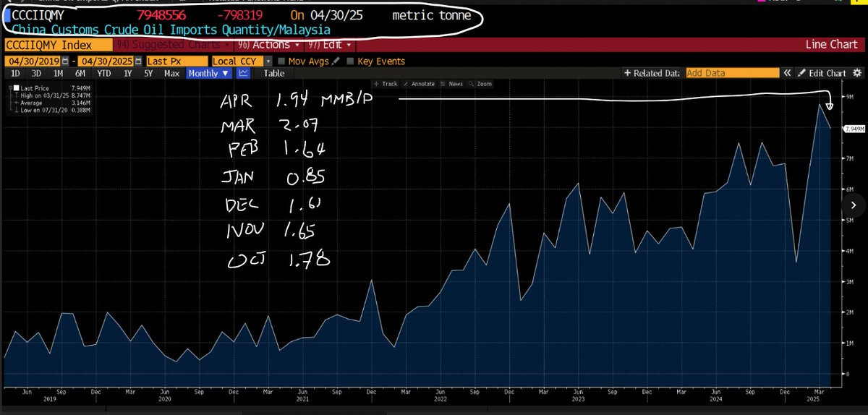Click the Add Data input field
This screenshot has width=868, height=415.
(x=731, y=73)
